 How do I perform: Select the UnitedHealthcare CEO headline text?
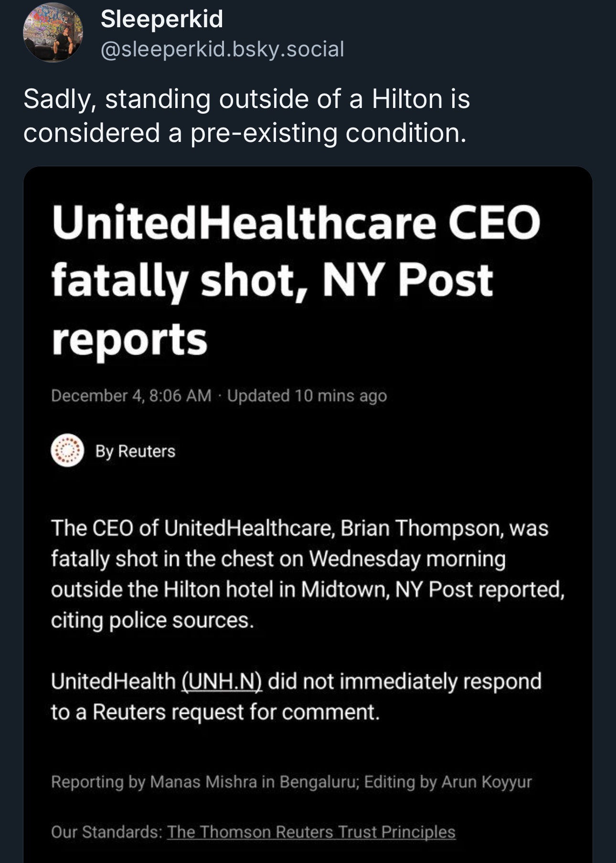click(296, 280)
